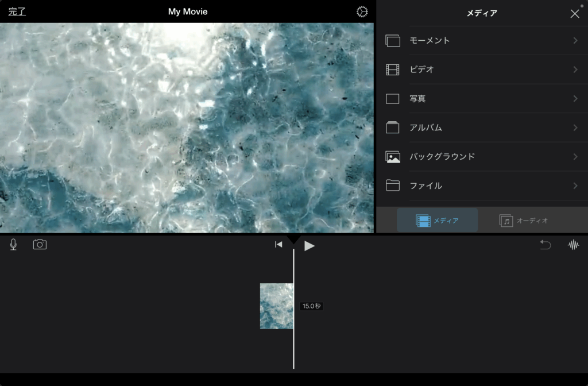Switch to the メディア tab
Screen dimensions: 588x386
(437, 221)
